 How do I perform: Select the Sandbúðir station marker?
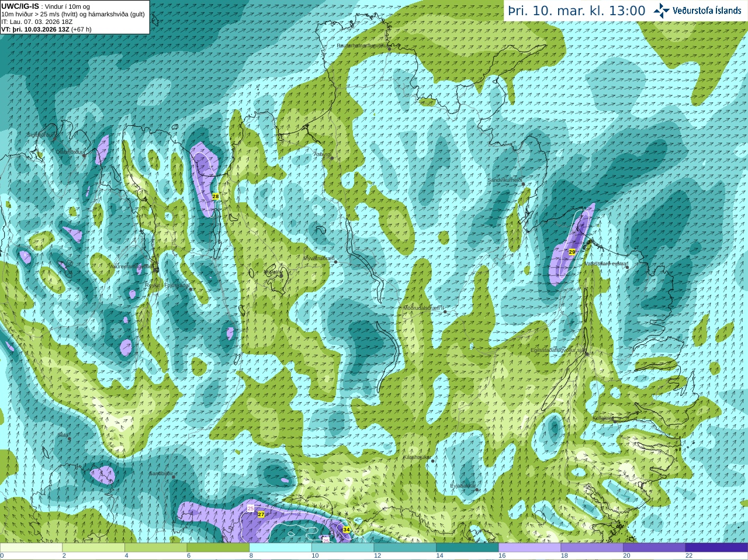[173, 477]
